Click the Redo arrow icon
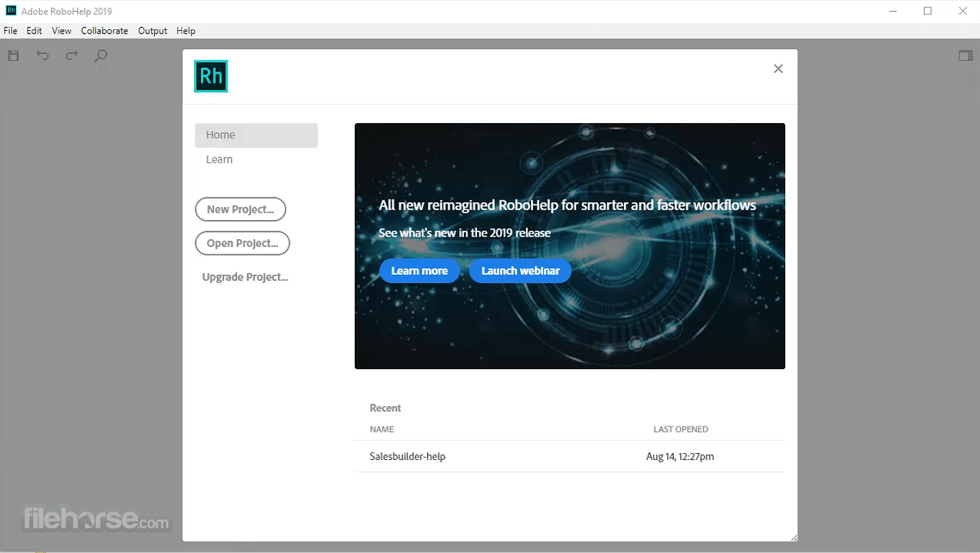980x553 pixels. [72, 55]
